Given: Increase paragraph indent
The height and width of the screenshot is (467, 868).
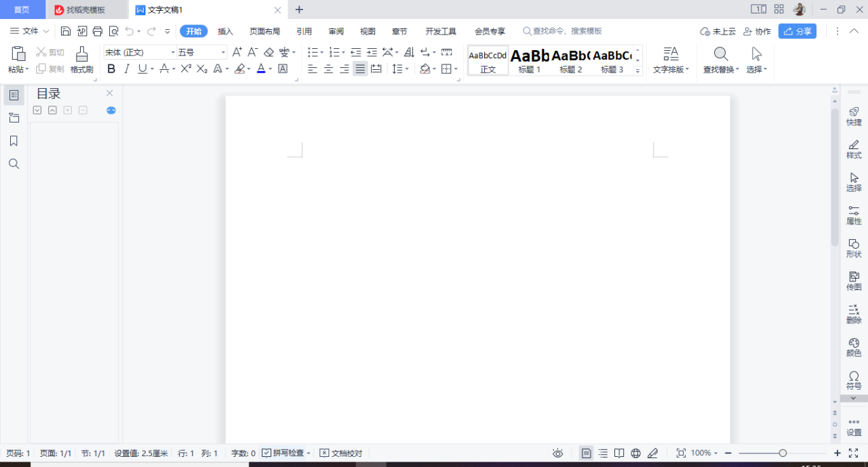Looking at the screenshot, I should coord(372,52).
